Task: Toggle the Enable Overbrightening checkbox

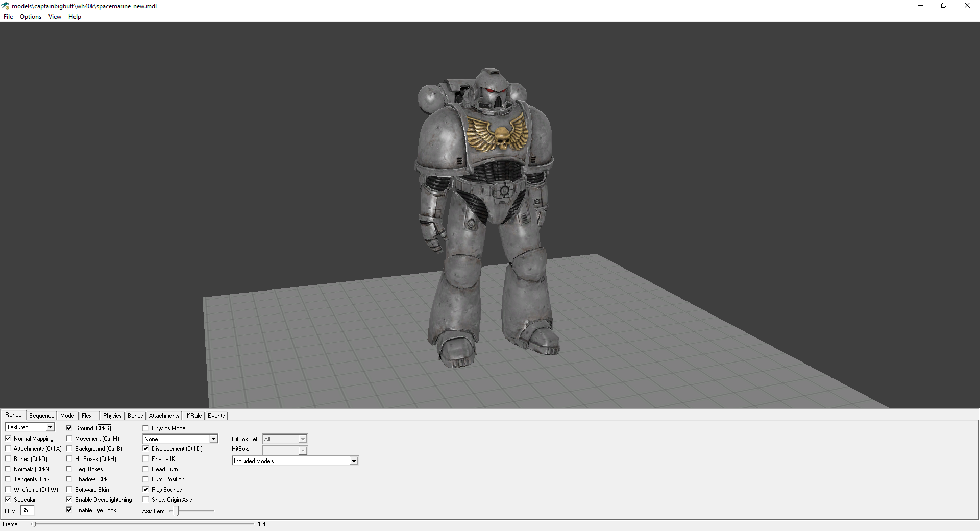Action: pyautogui.click(x=69, y=500)
